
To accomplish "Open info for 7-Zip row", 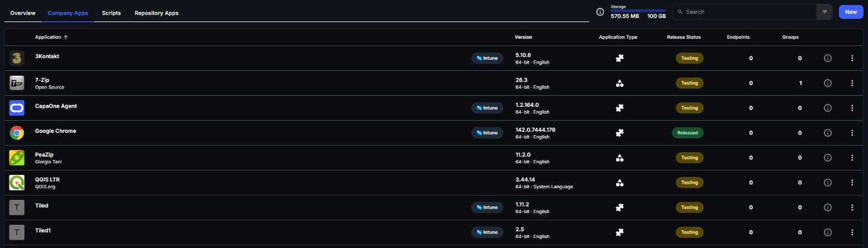I will coord(828,83).
